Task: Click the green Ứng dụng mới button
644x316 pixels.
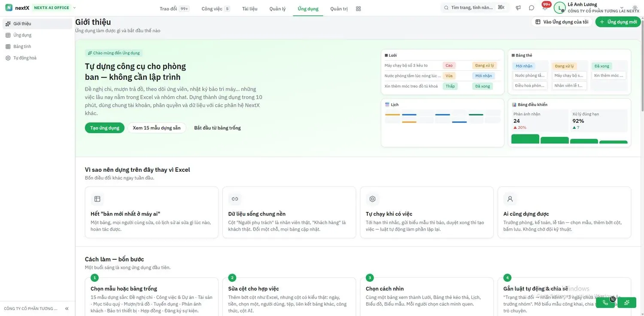Action: (618, 22)
